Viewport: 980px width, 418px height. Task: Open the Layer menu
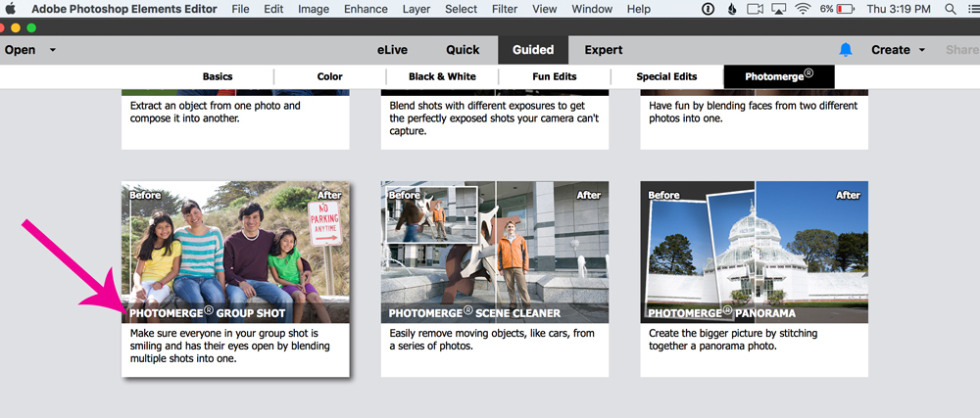pyautogui.click(x=416, y=9)
